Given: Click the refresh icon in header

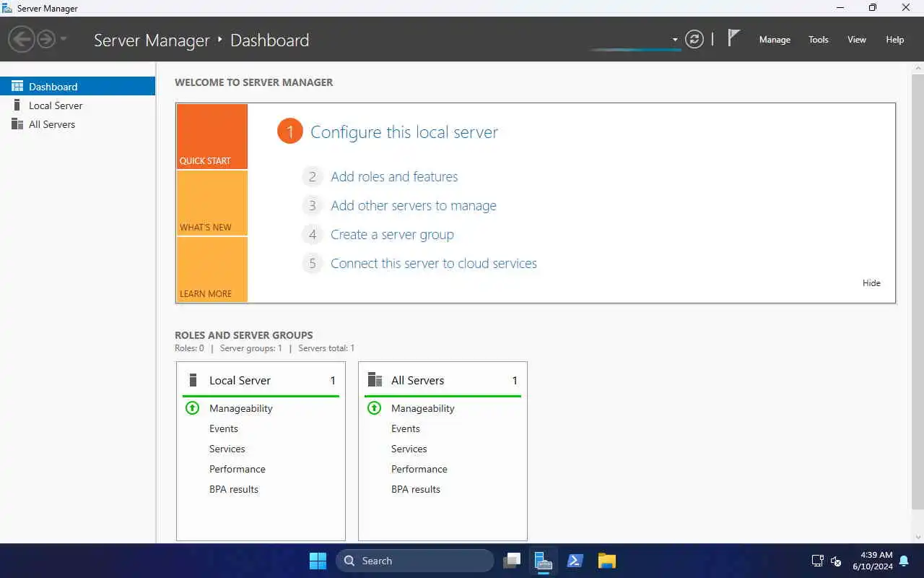Looking at the screenshot, I should pyautogui.click(x=694, y=39).
